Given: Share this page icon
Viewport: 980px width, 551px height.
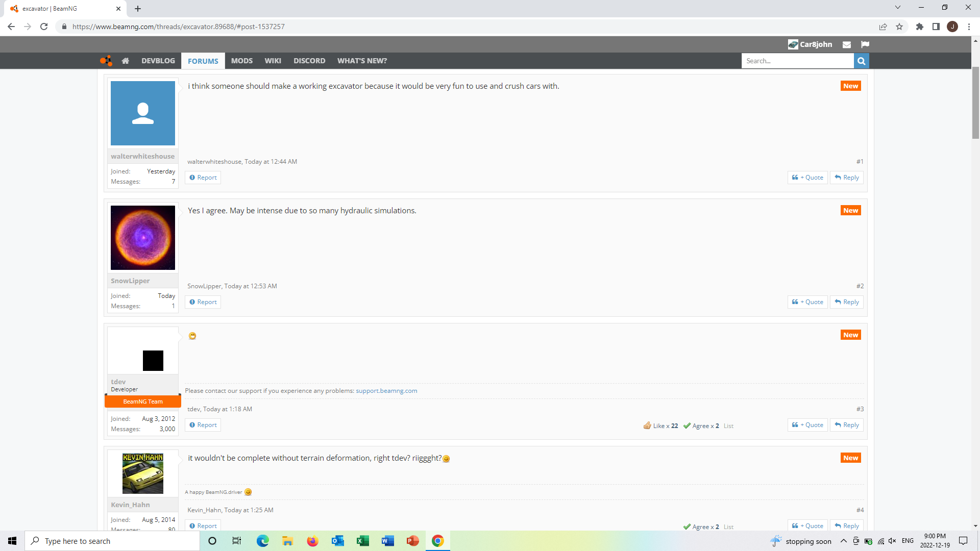Looking at the screenshot, I should pos(883,27).
